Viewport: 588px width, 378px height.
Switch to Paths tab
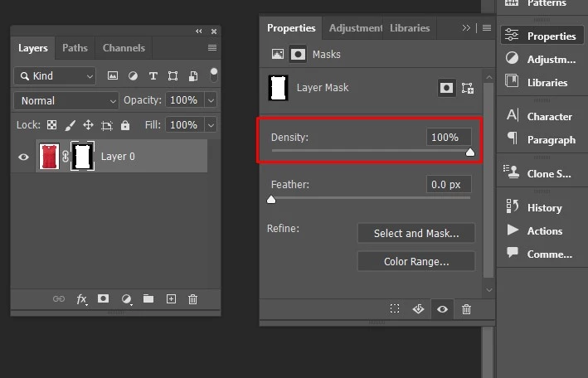[75, 48]
